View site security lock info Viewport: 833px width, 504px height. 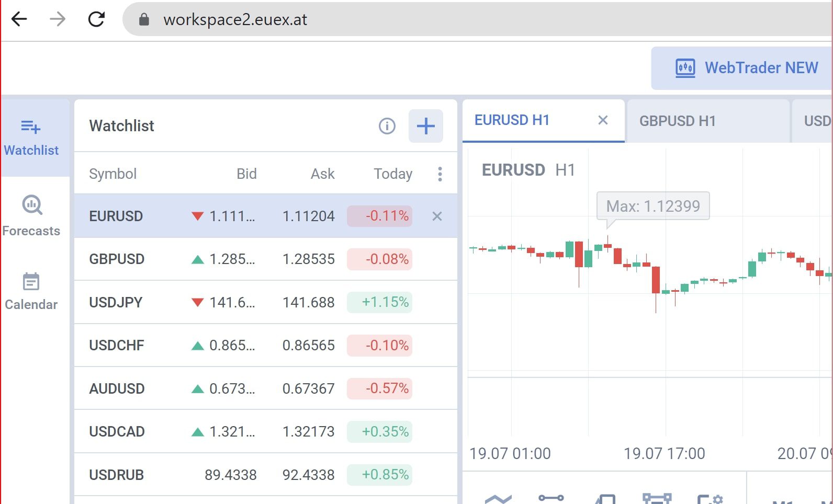[144, 20]
